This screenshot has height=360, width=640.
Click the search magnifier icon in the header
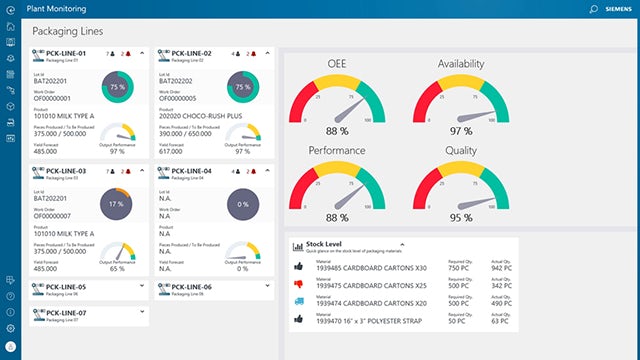593,9
